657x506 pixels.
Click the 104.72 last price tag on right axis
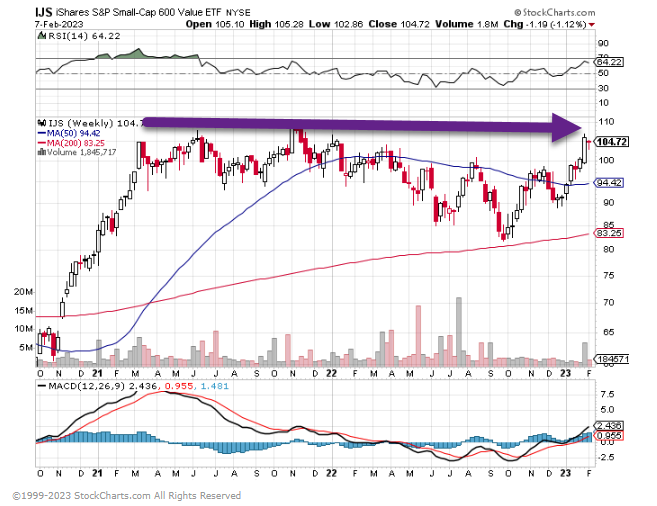tap(611, 142)
